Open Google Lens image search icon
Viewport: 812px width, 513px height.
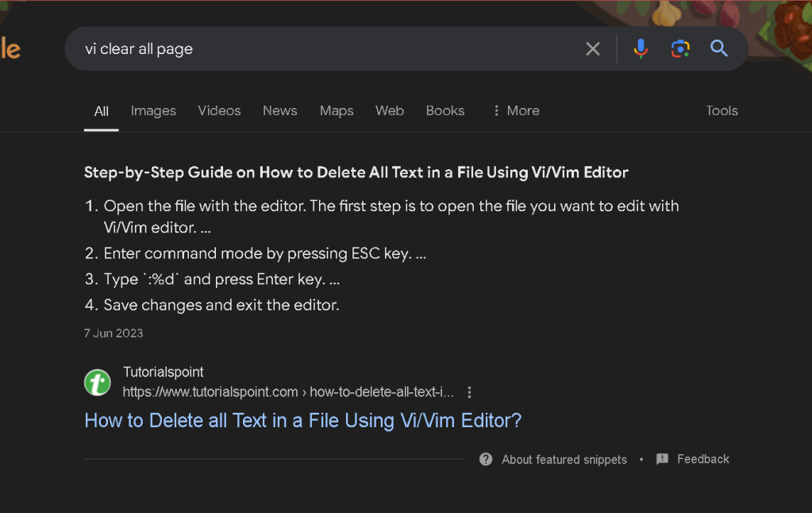pyautogui.click(x=680, y=48)
